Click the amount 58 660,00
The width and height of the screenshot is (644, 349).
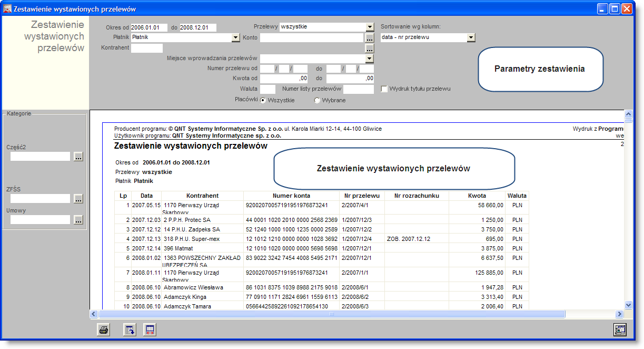491,205
